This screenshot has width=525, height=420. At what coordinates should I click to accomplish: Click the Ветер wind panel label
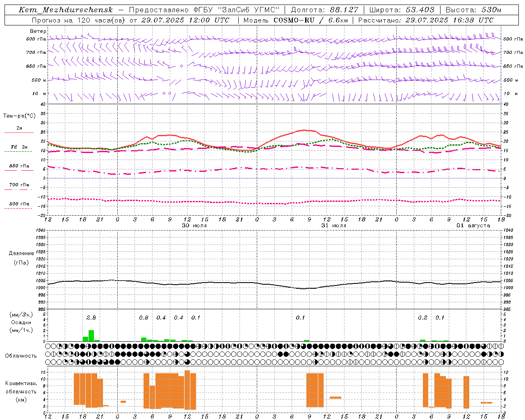(38, 31)
